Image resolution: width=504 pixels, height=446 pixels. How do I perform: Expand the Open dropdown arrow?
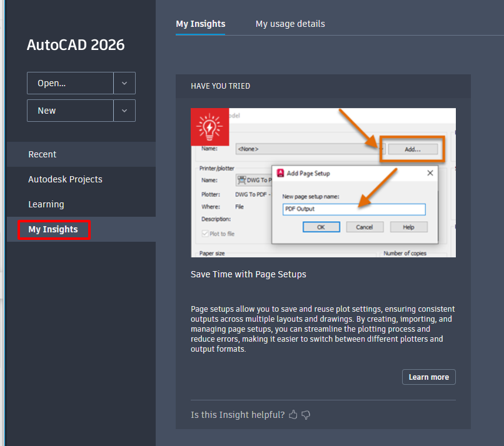pyautogui.click(x=124, y=83)
